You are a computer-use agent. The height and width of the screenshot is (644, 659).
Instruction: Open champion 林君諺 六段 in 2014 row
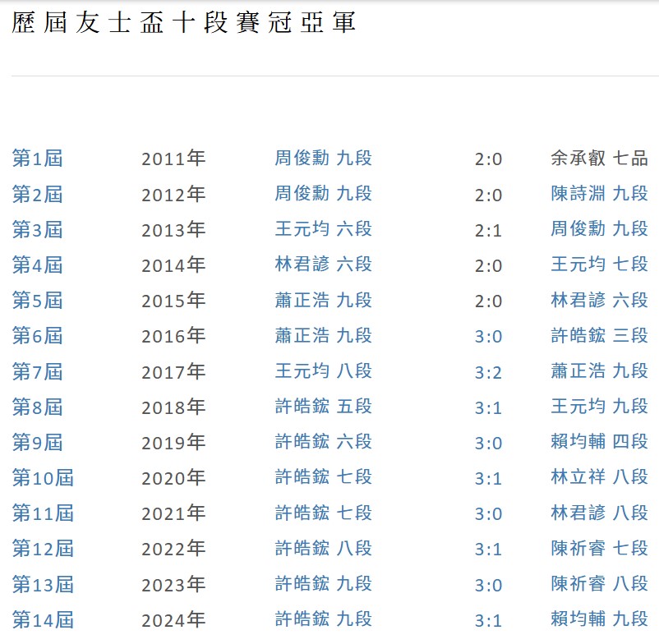pyautogui.click(x=323, y=264)
